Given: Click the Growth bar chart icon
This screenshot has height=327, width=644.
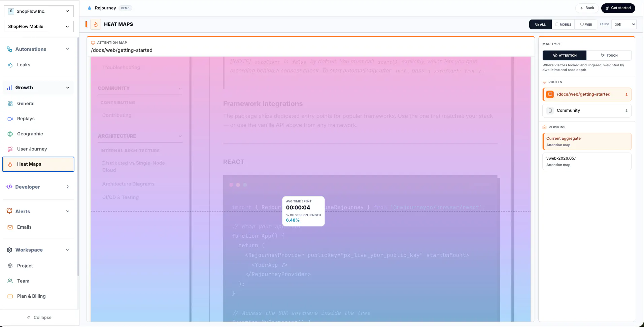Looking at the screenshot, I should pyautogui.click(x=9, y=88).
